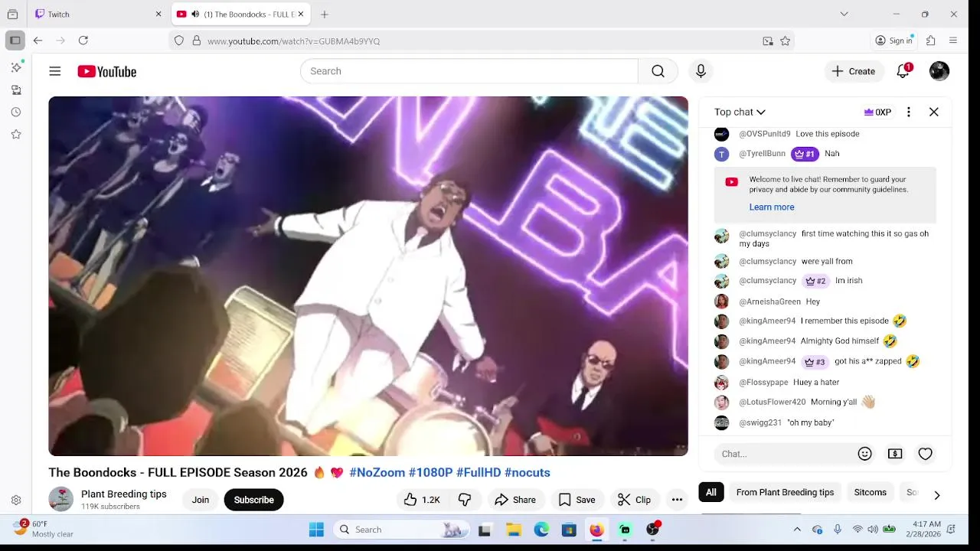Open the live chat options menu
980x551 pixels.
pyautogui.click(x=909, y=112)
